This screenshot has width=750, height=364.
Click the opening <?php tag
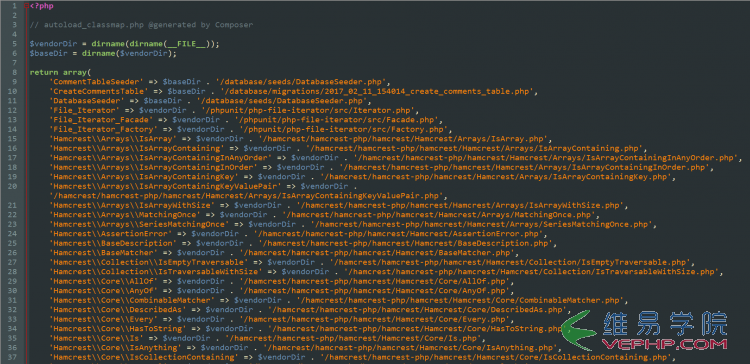(x=41, y=6)
